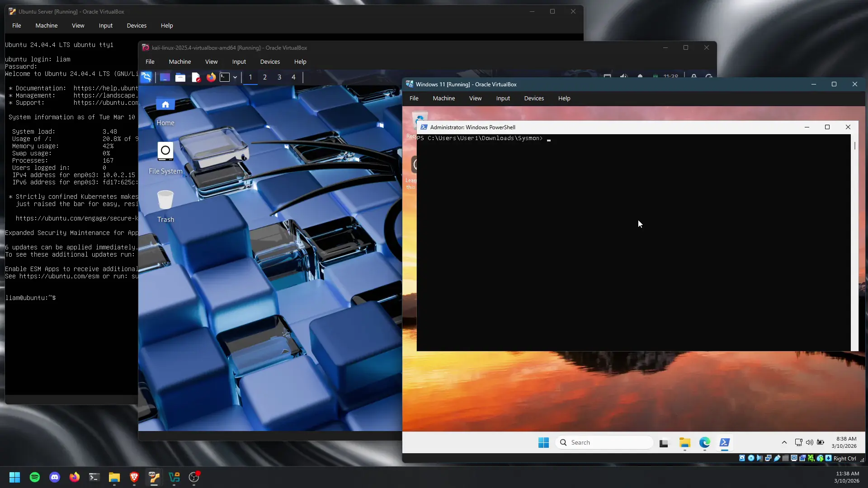Switch to Kali workspace 3
The image size is (868, 488).
pyautogui.click(x=279, y=77)
